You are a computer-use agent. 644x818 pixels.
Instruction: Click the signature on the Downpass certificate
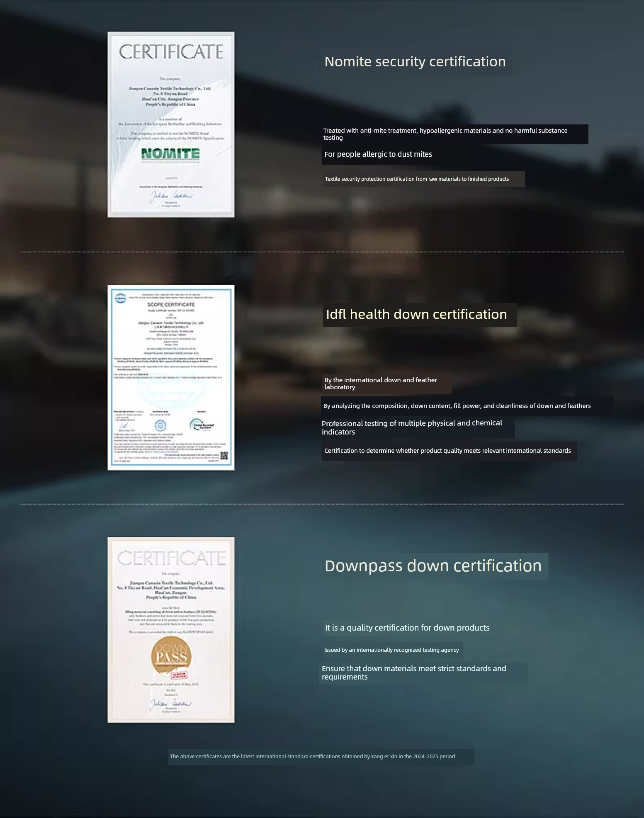point(170,703)
